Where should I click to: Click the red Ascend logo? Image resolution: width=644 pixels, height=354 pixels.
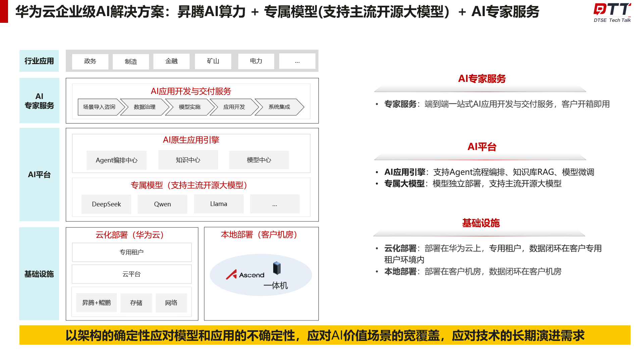coord(245,274)
